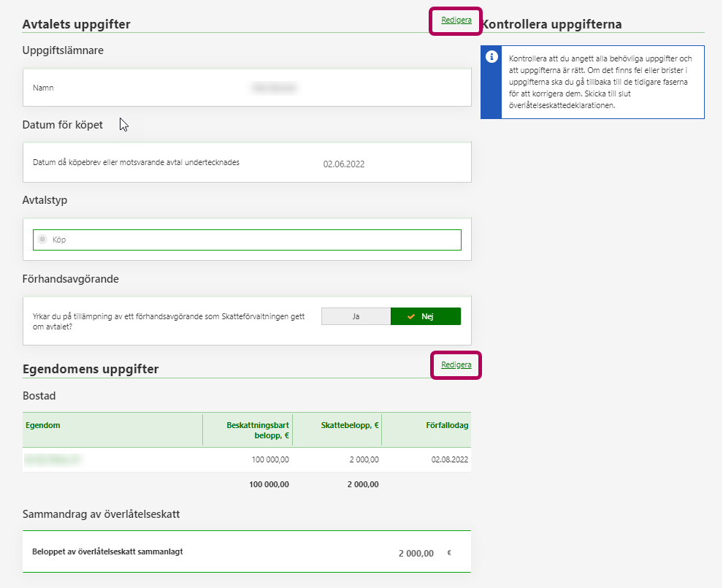Viewport: 723px width, 588px height.
Task: Click the due date 02.08.2022 cell
Action: pos(449,459)
